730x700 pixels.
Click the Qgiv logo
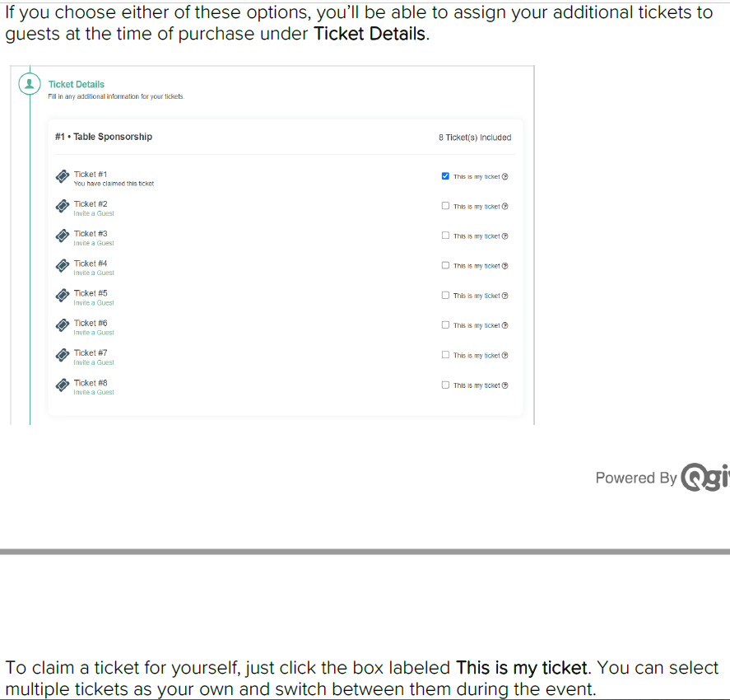(705, 478)
